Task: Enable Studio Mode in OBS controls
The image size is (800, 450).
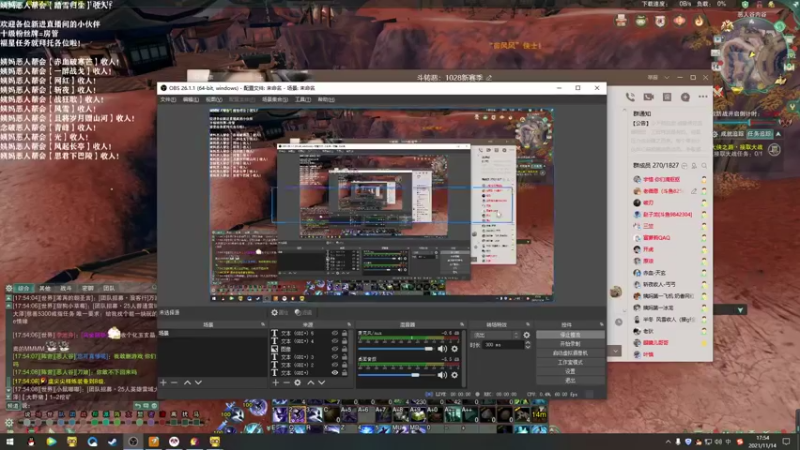Action: [x=570, y=362]
